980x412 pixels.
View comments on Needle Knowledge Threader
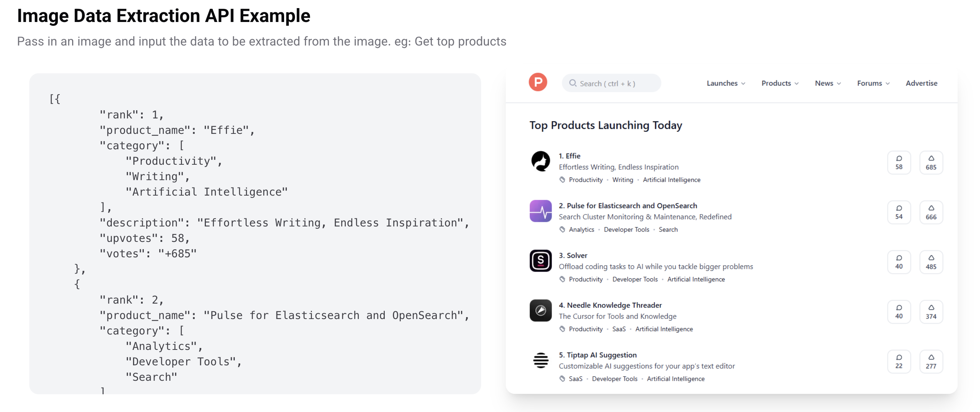tap(899, 312)
